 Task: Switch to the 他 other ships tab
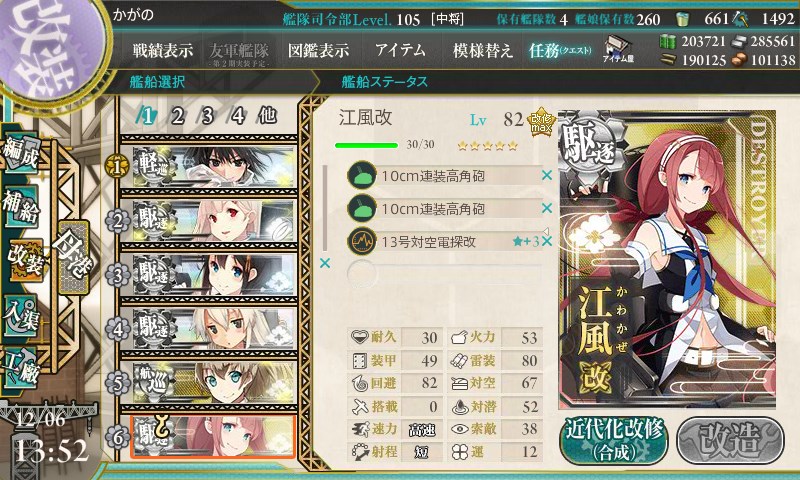click(x=267, y=115)
